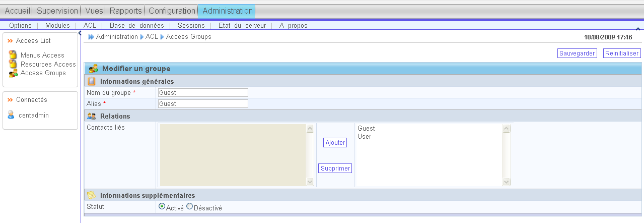
Task: Click the Access Groups people icon
Action: pyautogui.click(x=13, y=73)
